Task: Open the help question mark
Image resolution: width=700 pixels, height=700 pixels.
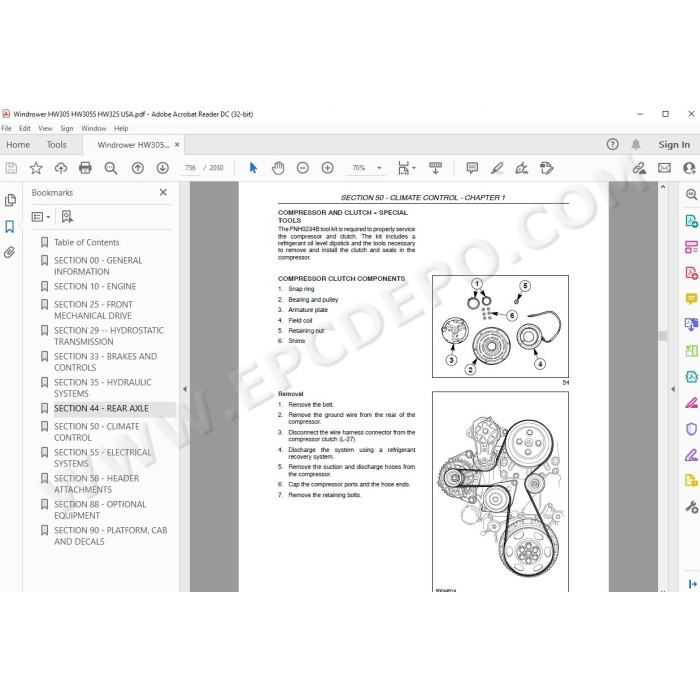Action: [x=612, y=144]
